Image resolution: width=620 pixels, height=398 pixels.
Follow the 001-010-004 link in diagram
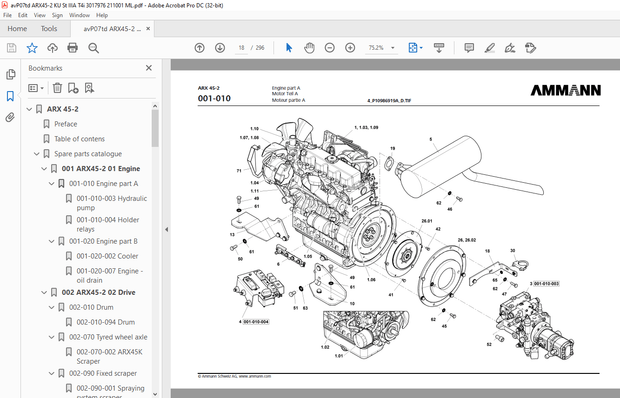pos(256,322)
